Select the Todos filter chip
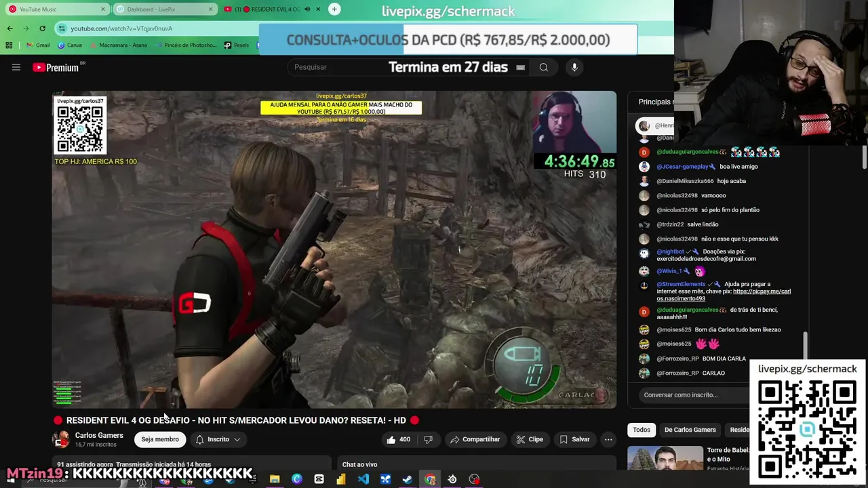 pyautogui.click(x=642, y=430)
